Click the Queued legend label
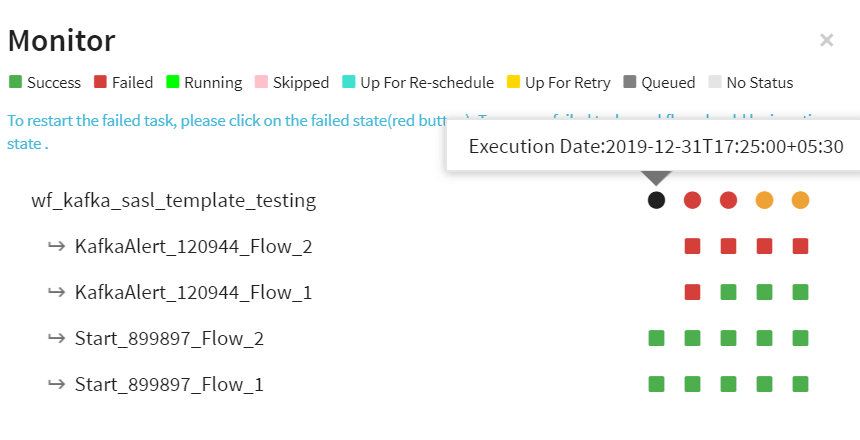 click(668, 83)
